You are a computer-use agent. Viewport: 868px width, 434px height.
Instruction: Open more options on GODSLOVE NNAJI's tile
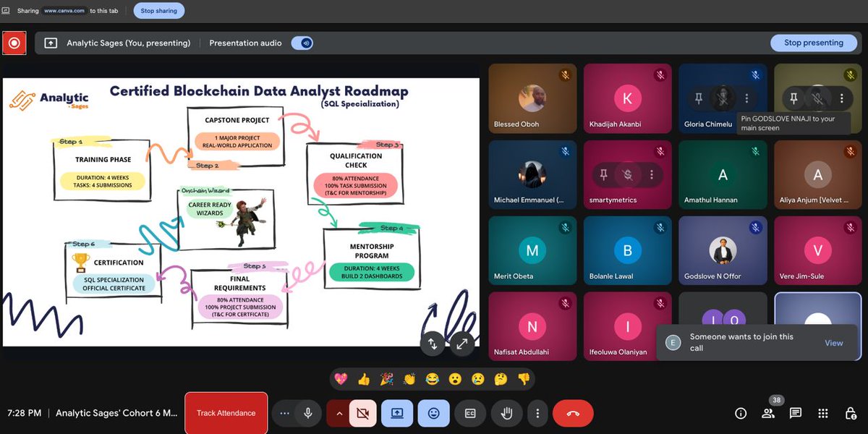841,98
